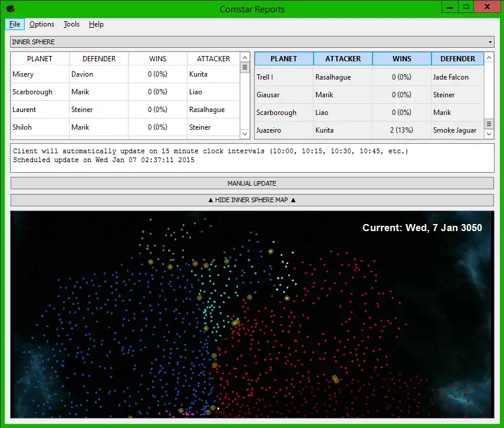Image resolution: width=504 pixels, height=428 pixels.
Task: Click 2 (13%) wins cell
Action: pyautogui.click(x=402, y=130)
